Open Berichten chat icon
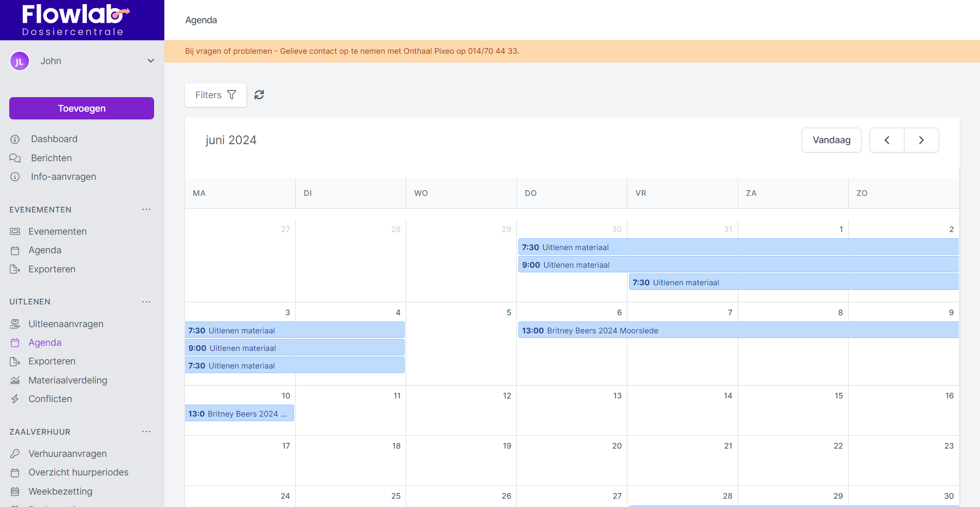 click(x=15, y=158)
